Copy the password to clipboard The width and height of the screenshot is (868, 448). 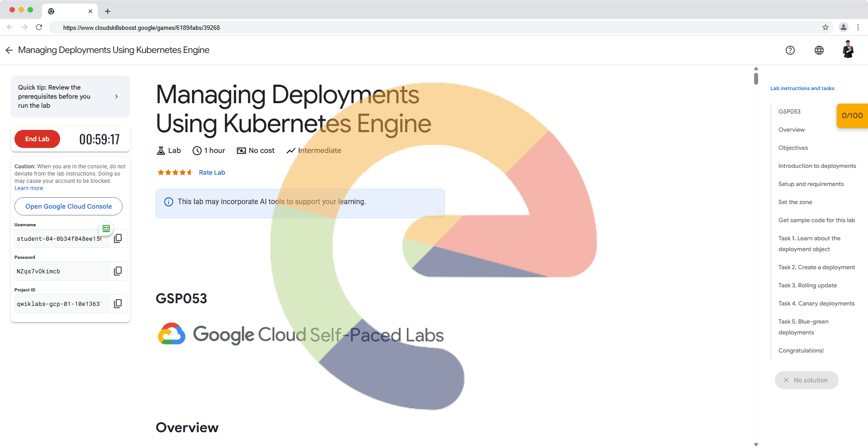(x=118, y=271)
